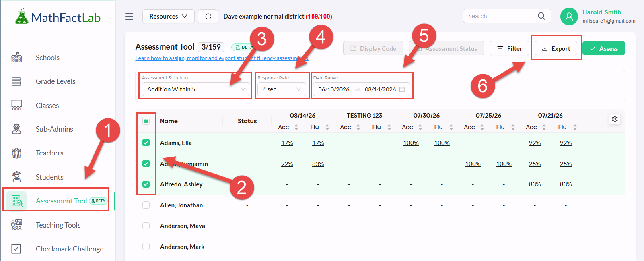Open the Sub-Admins menu item

[x=54, y=129]
